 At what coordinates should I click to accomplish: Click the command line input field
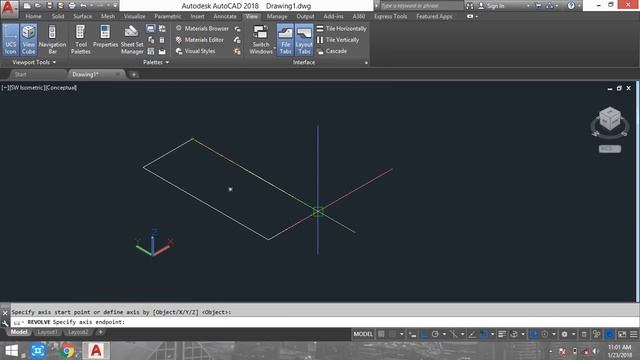pos(324,322)
